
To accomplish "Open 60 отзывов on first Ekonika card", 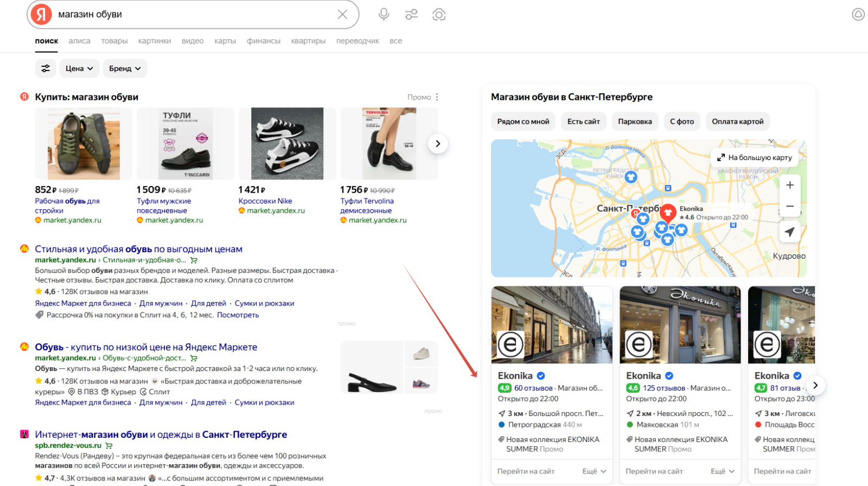I will coord(533,388).
